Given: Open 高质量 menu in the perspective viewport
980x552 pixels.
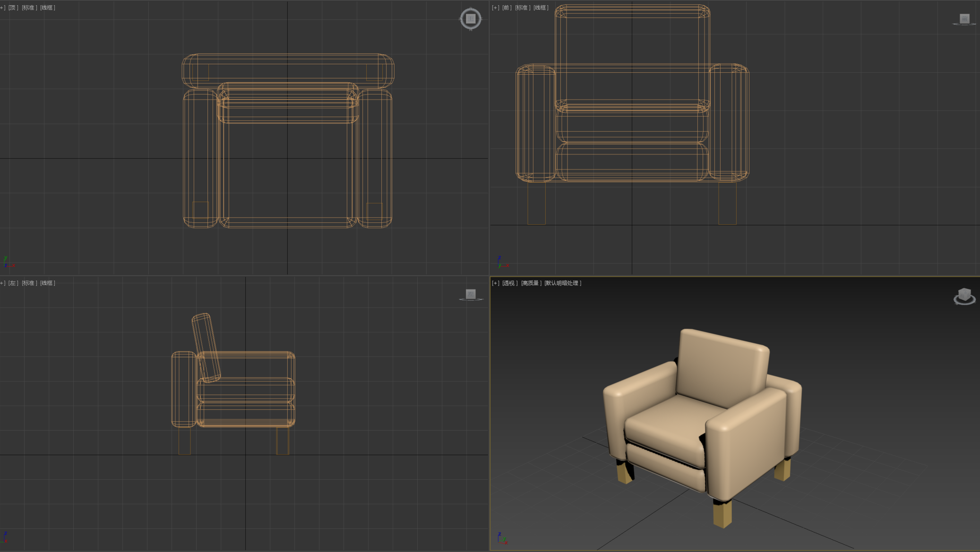Looking at the screenshot, I should pyautogui.click(x=531, y=283).
